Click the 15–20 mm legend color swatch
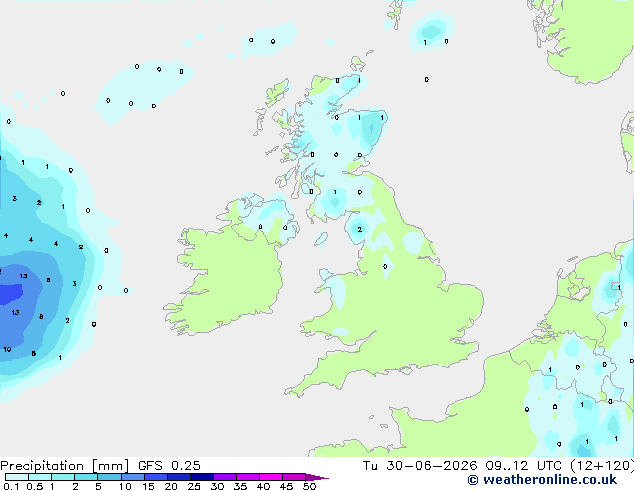The width and height of the screenshot is (634, 490). pos(155,477)
